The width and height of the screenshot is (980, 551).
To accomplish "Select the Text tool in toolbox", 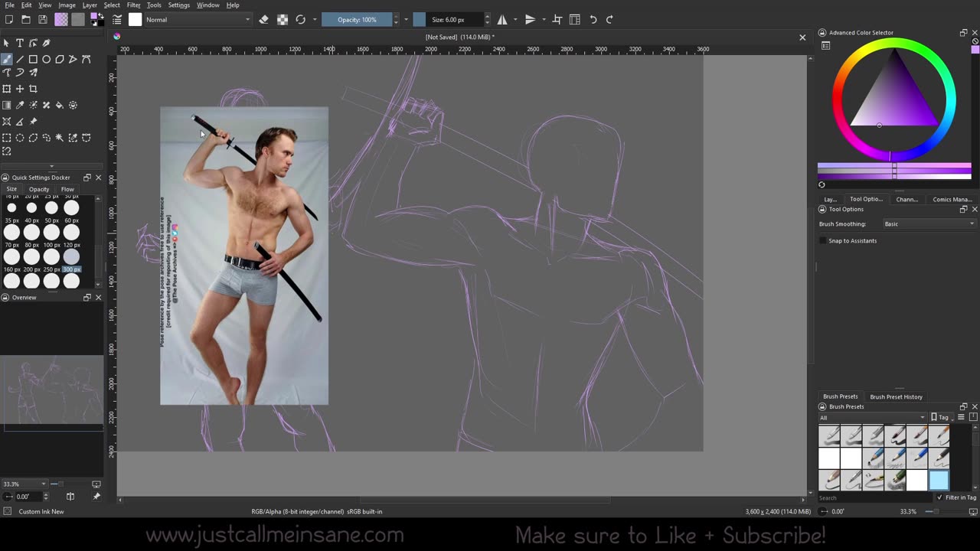I will 20,43.
